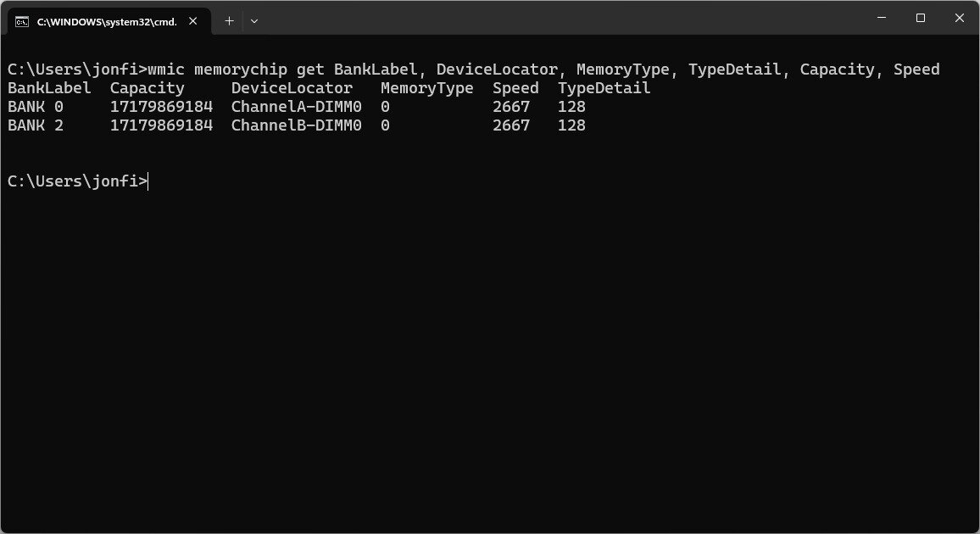Click the cmd icon on the terminal tab
The image size is (980, 534).
pos(20,21)
